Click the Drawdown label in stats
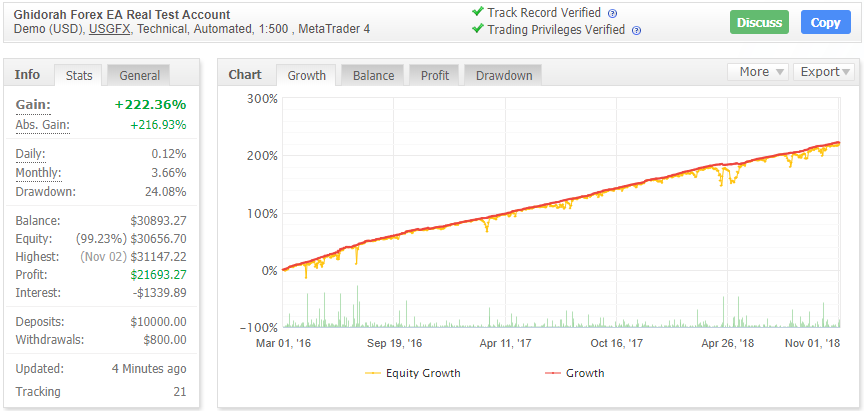 pyautogui.click(x=46, y=191)
